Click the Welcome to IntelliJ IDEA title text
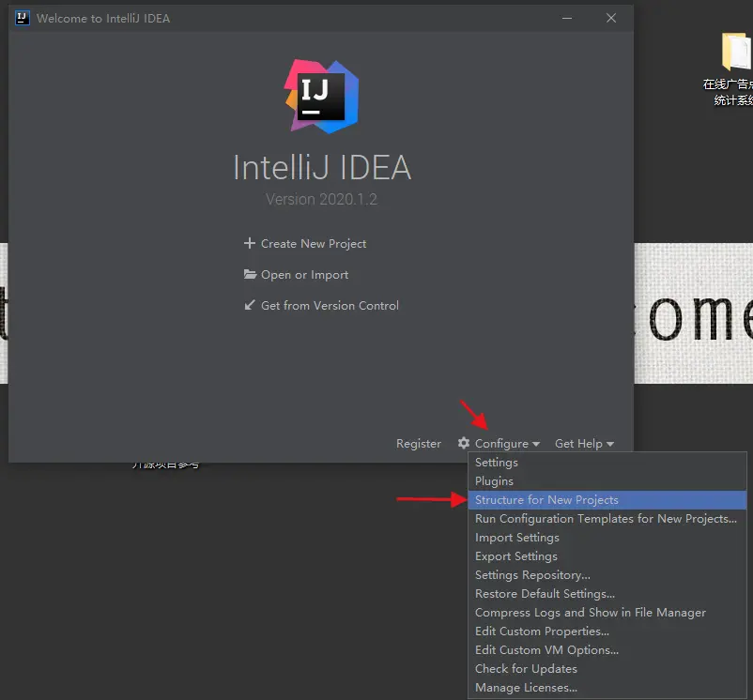This screenshot has height=700, width=753. (103, 19)
